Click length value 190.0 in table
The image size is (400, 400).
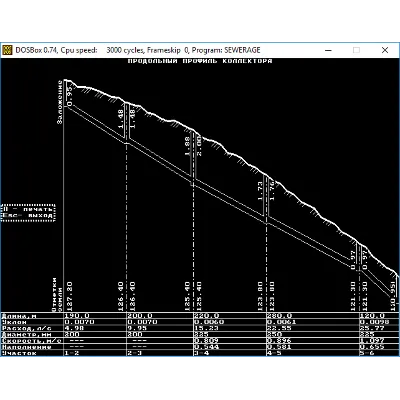coord(77,316)
